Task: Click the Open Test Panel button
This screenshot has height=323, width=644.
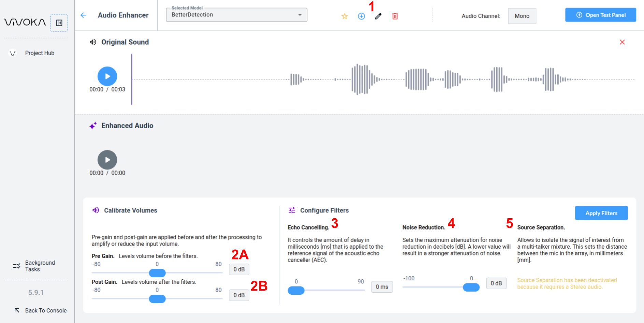Action: click(600, 15)
